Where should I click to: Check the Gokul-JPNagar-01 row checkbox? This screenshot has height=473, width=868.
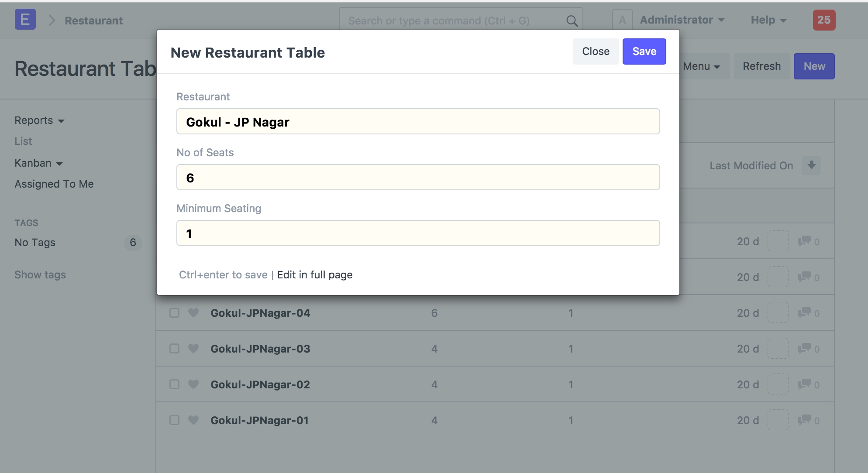coord(174,420)
